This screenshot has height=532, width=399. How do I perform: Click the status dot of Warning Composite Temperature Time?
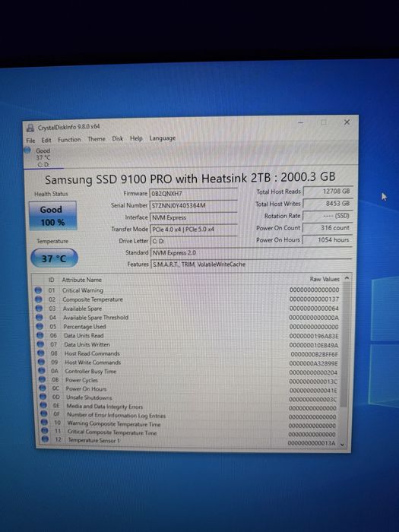coord(44,423)
